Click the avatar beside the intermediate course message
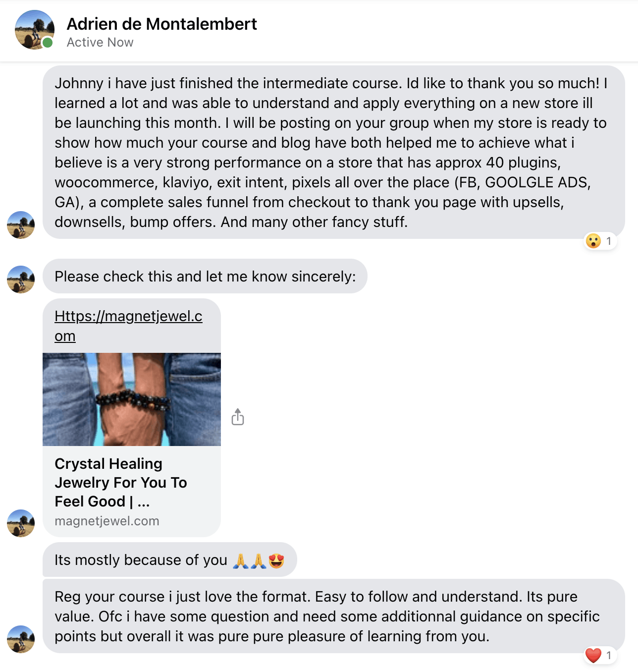 pyautogui.click(x=21, y=225)
